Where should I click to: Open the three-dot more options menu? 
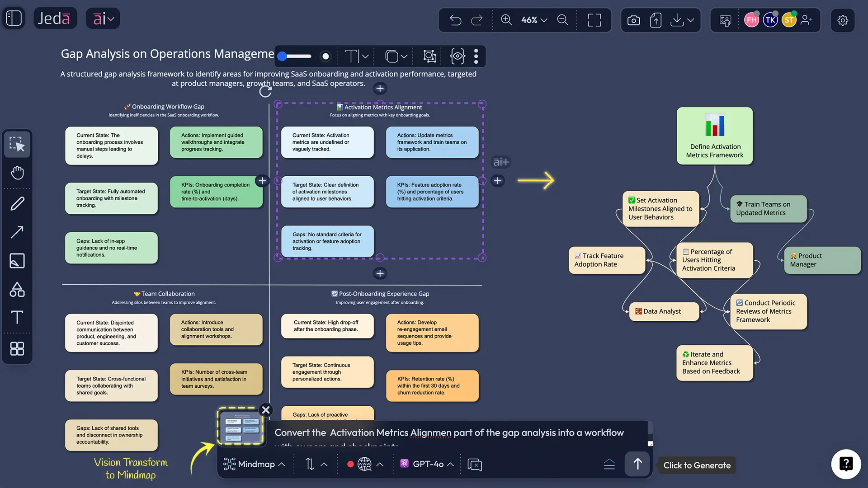pyautogui.click(x=476, y=56)
